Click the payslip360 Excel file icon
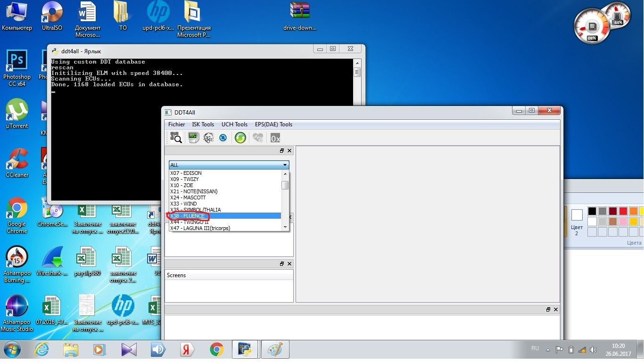Image resolution: width=644 pixels, height=362 pixels. coord(87,261)
